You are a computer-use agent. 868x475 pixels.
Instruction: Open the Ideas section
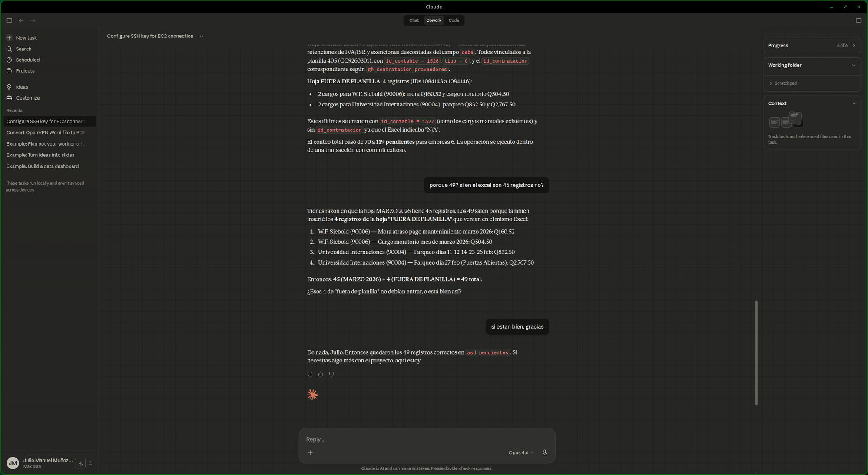tap(21, 87)
